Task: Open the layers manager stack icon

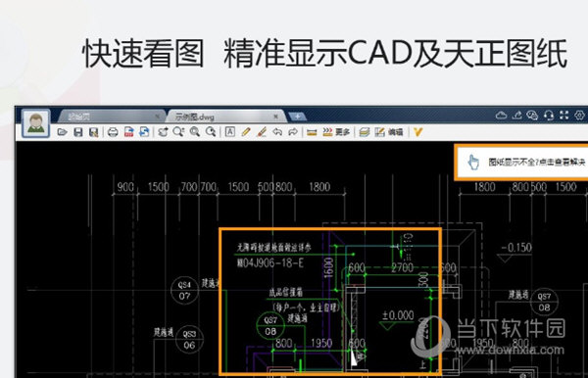Action: pos(365,132)
